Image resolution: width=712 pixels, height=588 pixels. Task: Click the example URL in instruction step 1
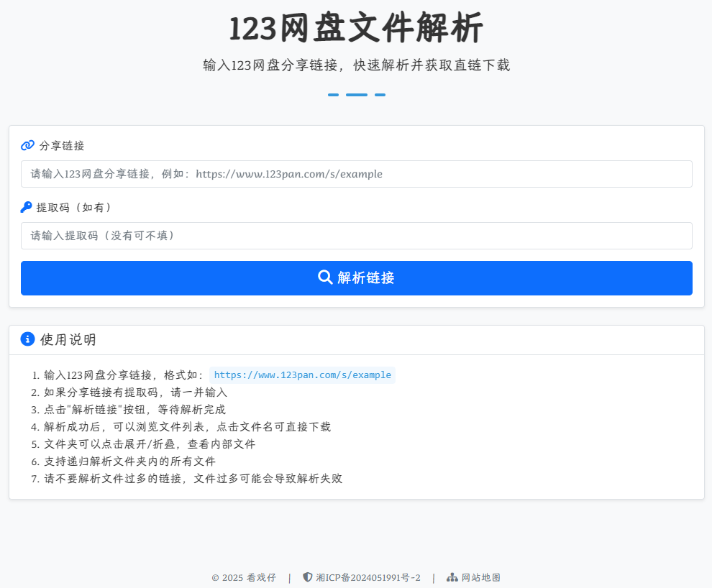(302, 375)
